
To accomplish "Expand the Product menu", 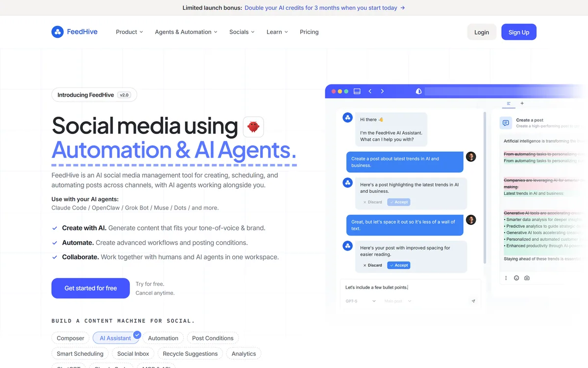I will [129, 32].
